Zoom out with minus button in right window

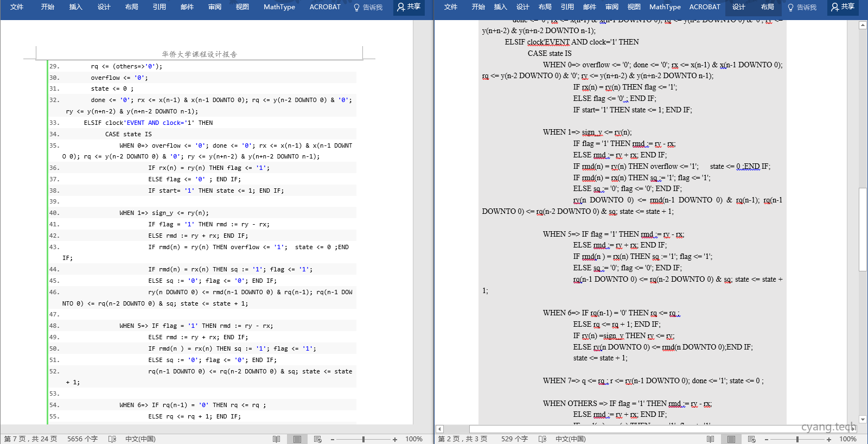(x=767, y=439)
